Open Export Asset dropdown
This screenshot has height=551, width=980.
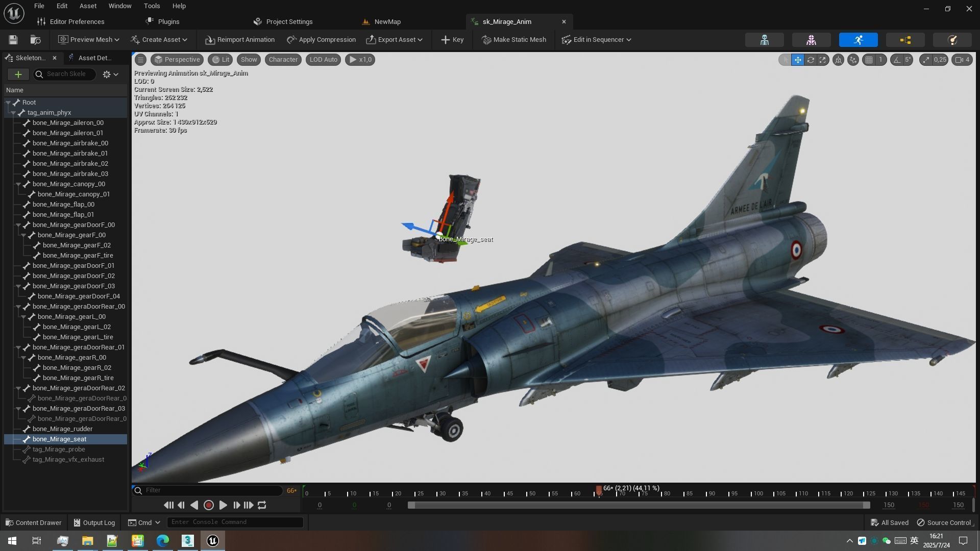tap(395, 40)
